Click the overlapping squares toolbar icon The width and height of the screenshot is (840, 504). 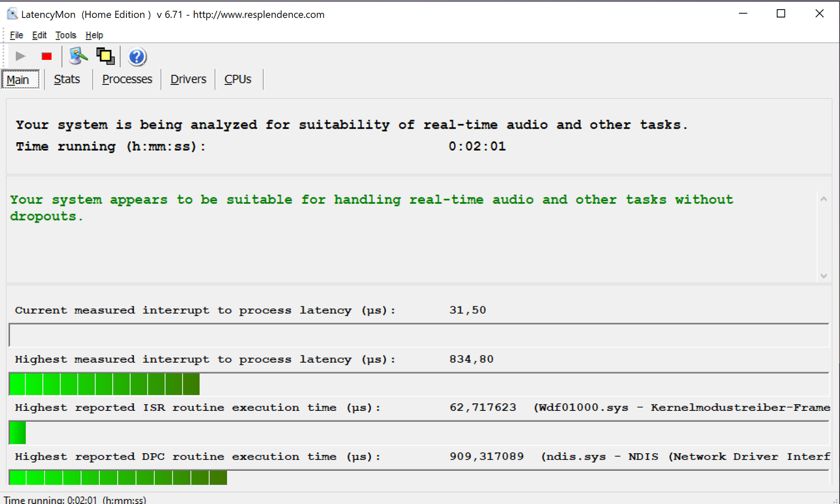pyautogui.click(x=105, y=56)
